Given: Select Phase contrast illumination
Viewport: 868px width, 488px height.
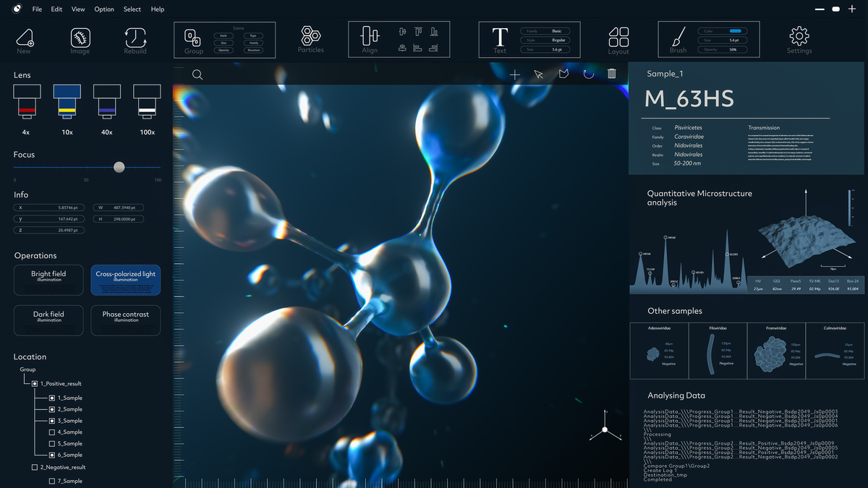Looking at the screenshot, I should point(126,320).
